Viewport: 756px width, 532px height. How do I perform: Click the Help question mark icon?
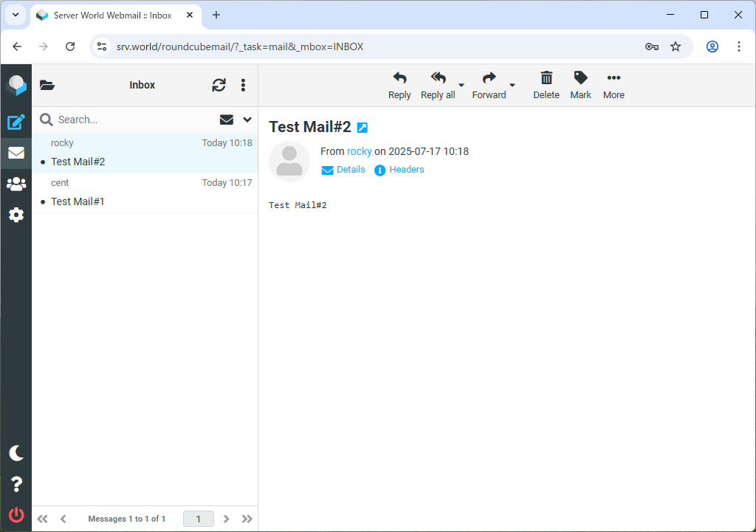click(x=16, y=484)
